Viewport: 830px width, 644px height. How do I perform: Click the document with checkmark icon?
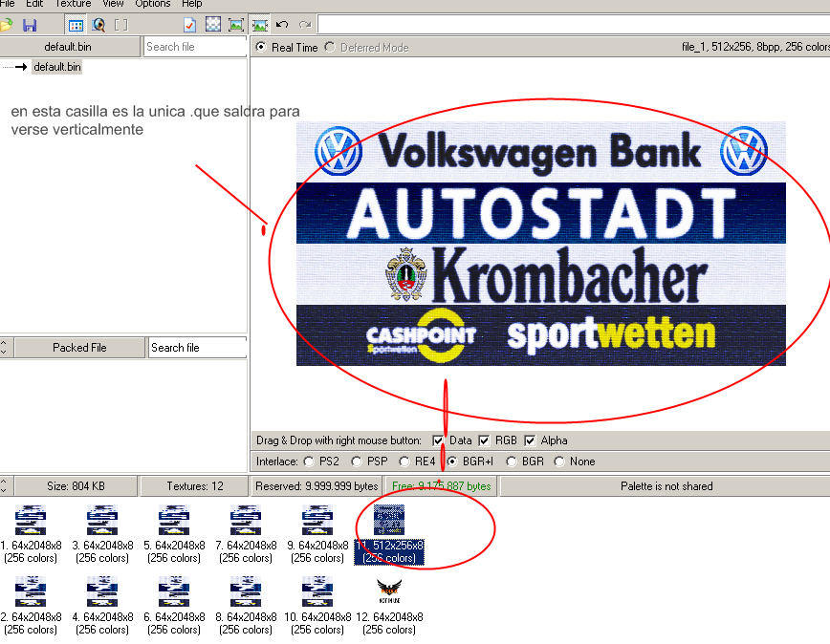[189, 25]
